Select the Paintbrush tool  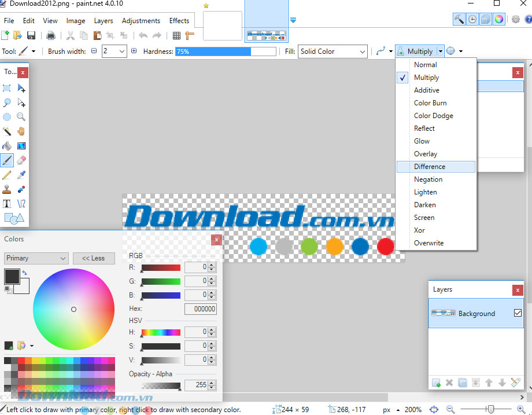tap(7, 160)
